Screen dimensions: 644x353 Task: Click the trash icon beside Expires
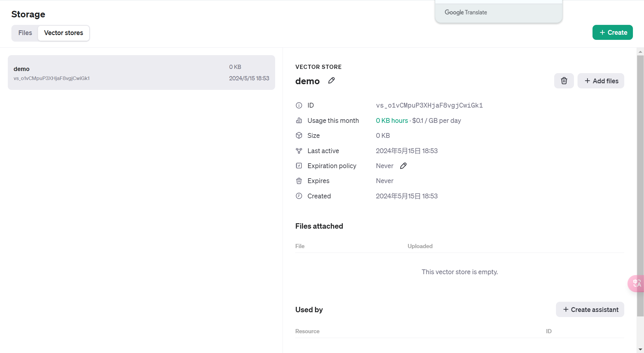pos(299,181)
